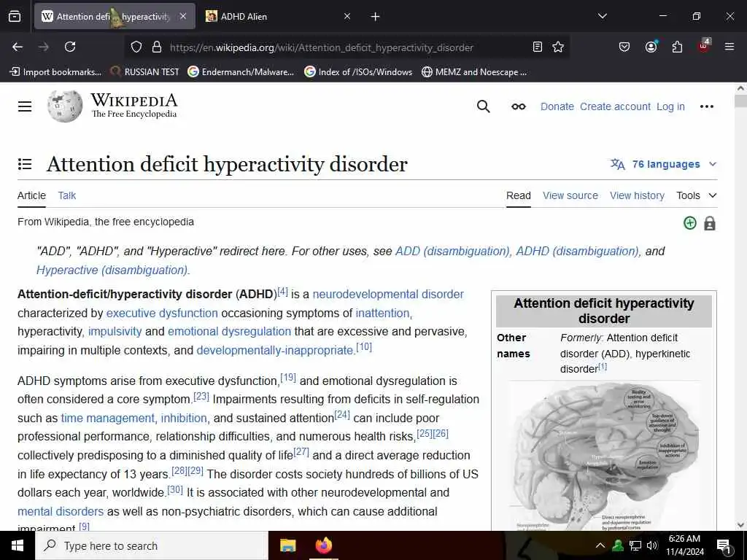Open ADD (disambiguation) link

pos(453,252)
